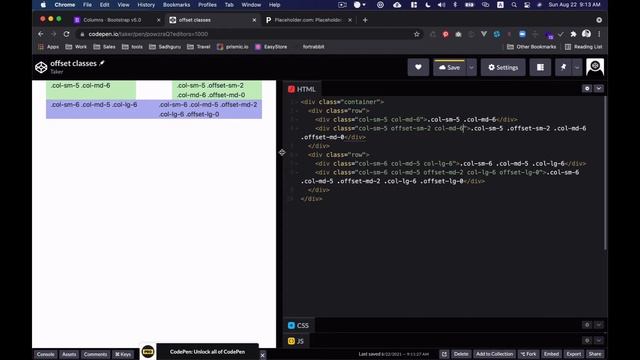Show keyboard shortcuts Keys button
The height and width of the screenshot is (360, 640).
click(123, 354)
